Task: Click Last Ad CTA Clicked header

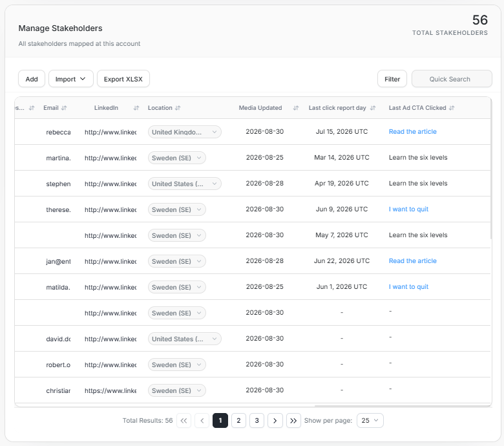Action: (x=417, y=108)
